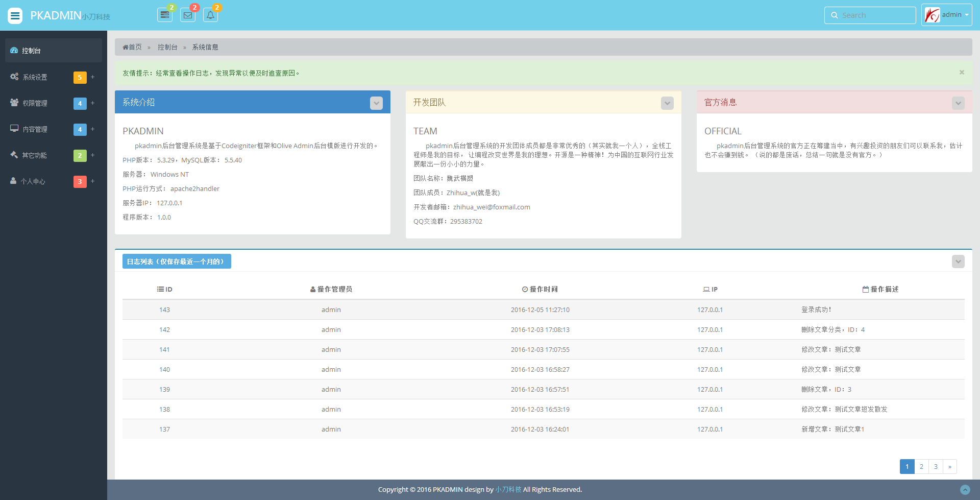Go to log page 2
The width and height of the screenshot is (980, 500).
921,467
